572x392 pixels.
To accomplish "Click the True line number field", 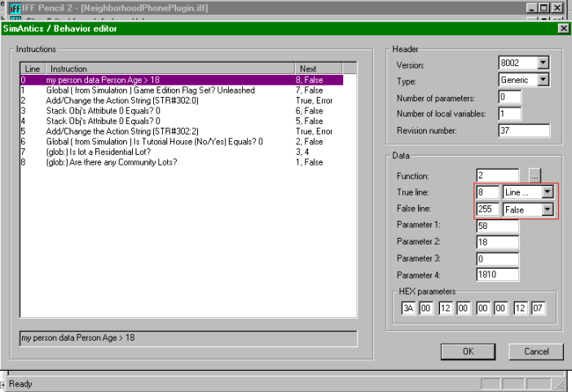I will 487,191.
